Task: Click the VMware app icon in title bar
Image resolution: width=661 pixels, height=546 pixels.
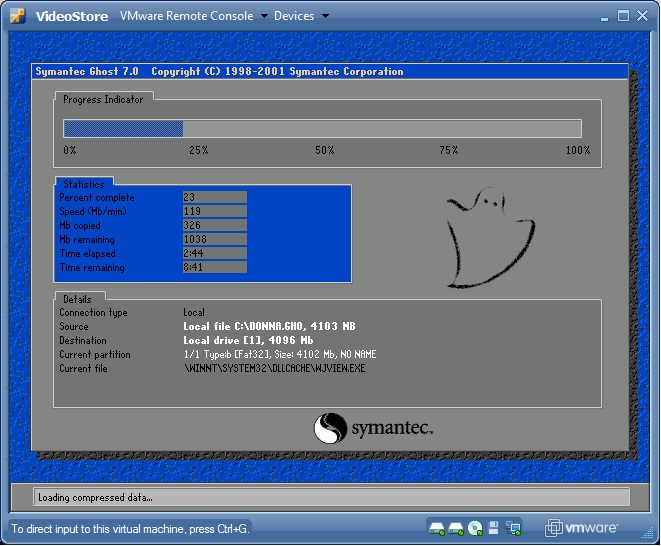Action: tap(17, 16)
